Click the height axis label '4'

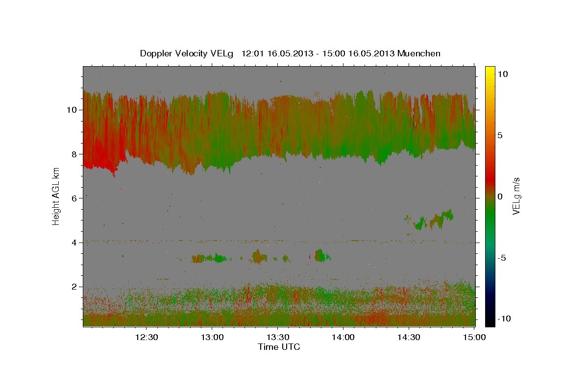tap(74, 242)
